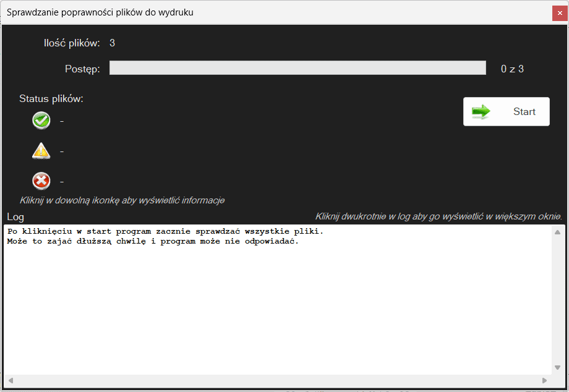Click the 'Status plików:' label
Screen dimensions: 569x392
[51, 98]
